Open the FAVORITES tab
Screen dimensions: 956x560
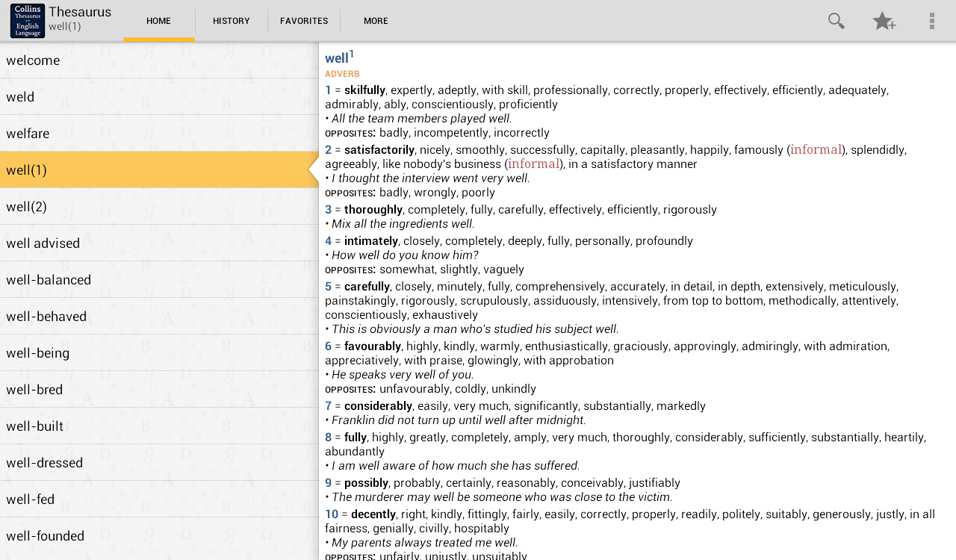304,21
